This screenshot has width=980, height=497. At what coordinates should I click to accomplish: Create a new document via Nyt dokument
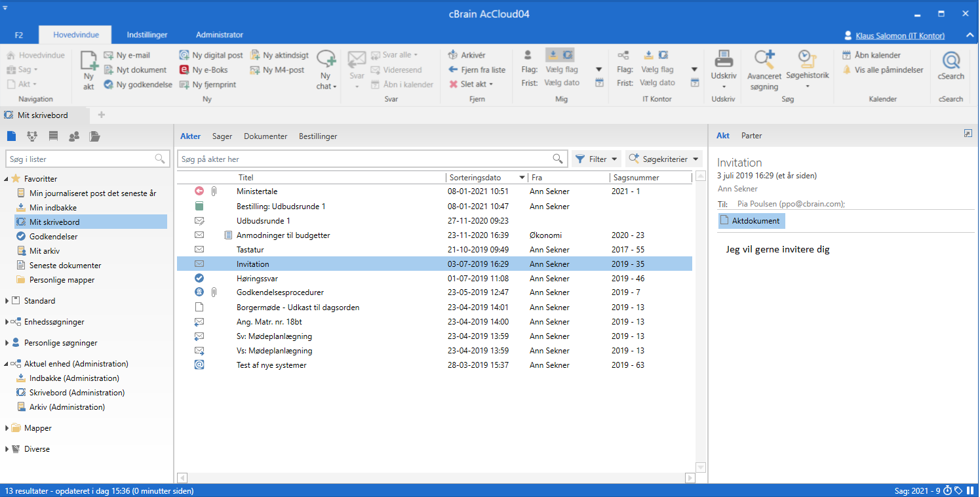click(x=135, y=70)
